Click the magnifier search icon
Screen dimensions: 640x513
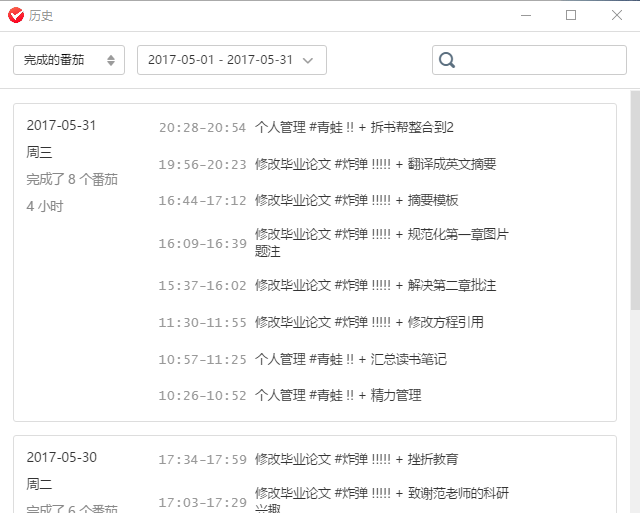[x=447, y=60]
